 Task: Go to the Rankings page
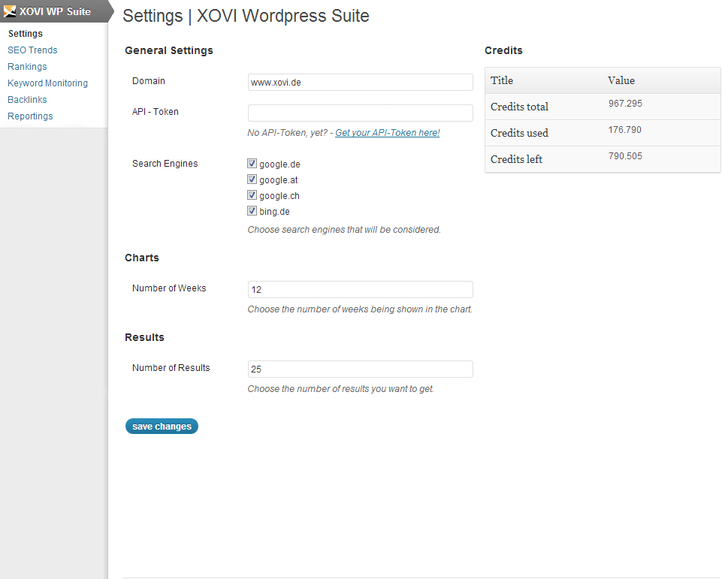click(x=27, y=66)
